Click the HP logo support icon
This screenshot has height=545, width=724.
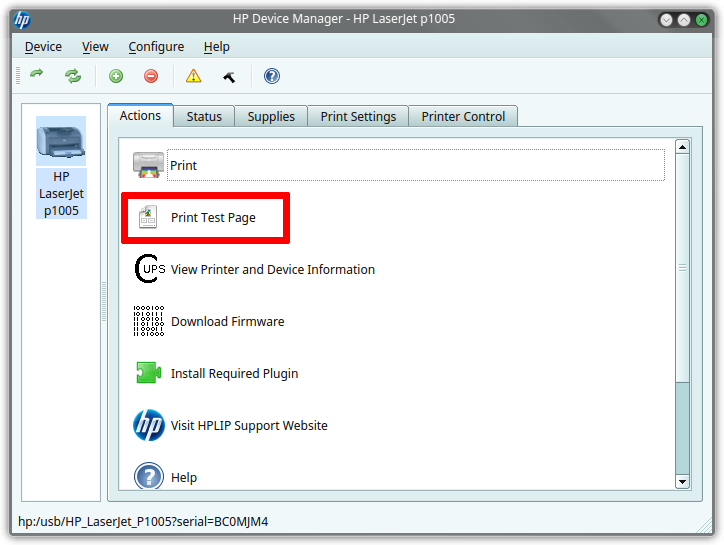[149, 425]
